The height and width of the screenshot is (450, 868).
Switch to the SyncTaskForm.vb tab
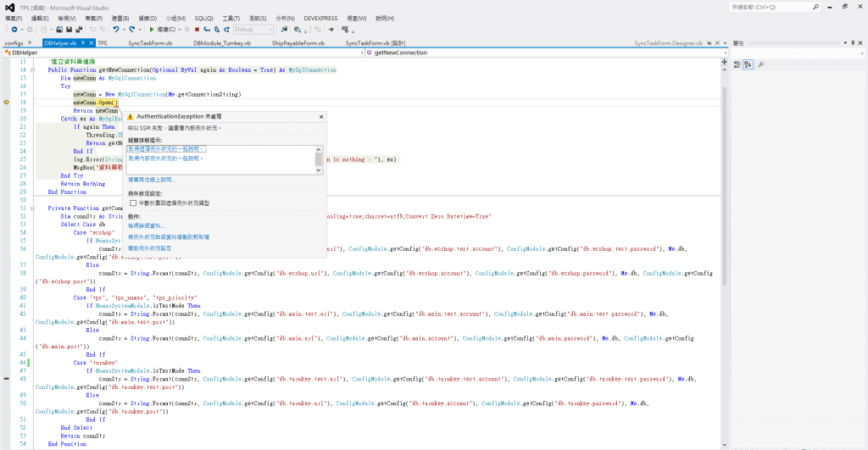tap(150, 43)
